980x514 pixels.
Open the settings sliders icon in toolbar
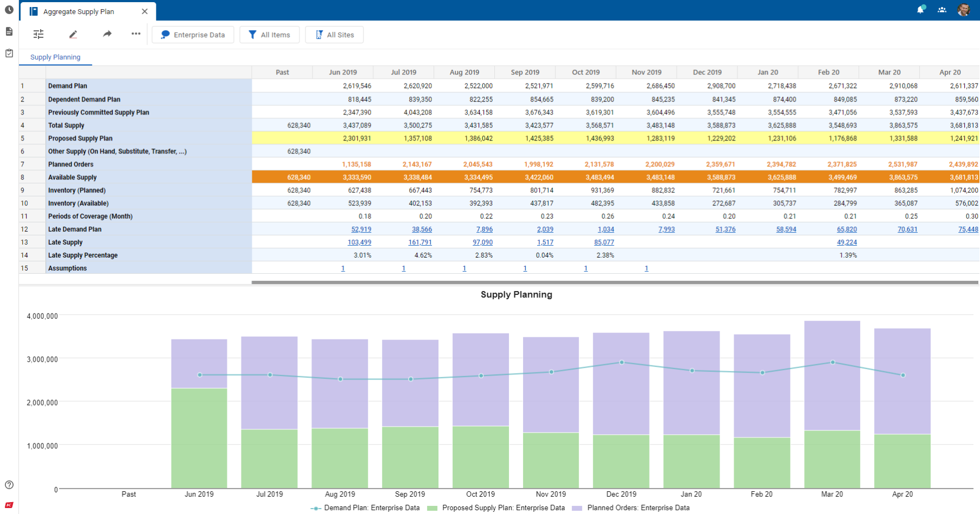39,34
